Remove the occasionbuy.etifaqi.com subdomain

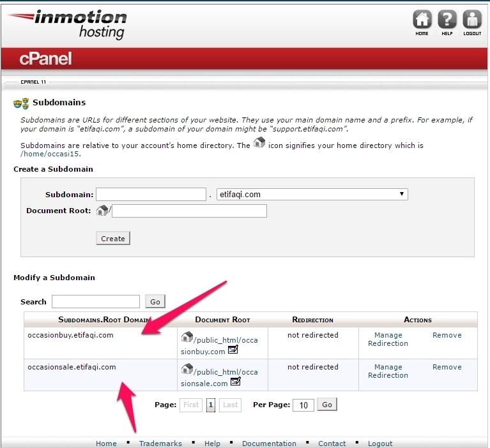(447, 335)
